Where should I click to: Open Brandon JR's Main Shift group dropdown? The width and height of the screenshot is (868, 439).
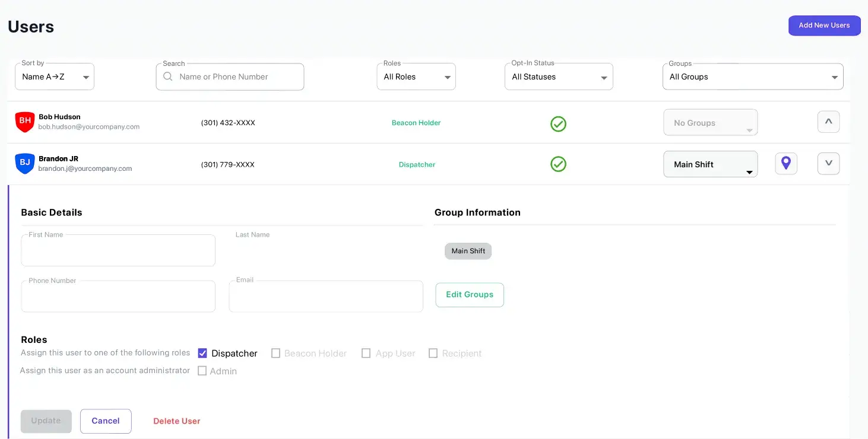(x=710, y=164)
